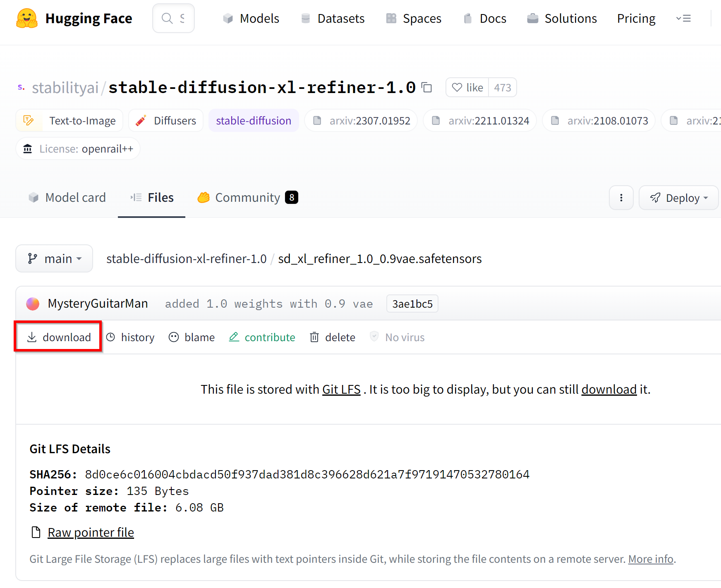
Task: Delete the file via delete link
Action: pyautogui.click(x=333, y=337)
